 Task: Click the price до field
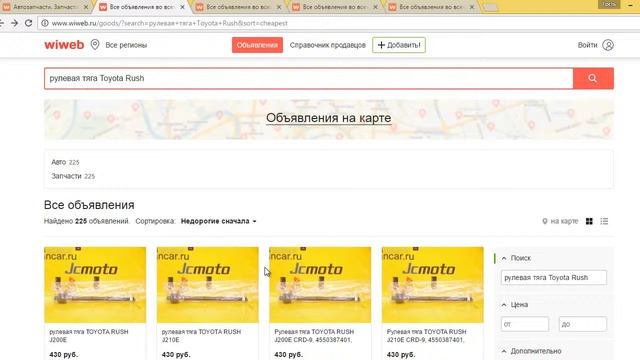click(x=582, y=324)
